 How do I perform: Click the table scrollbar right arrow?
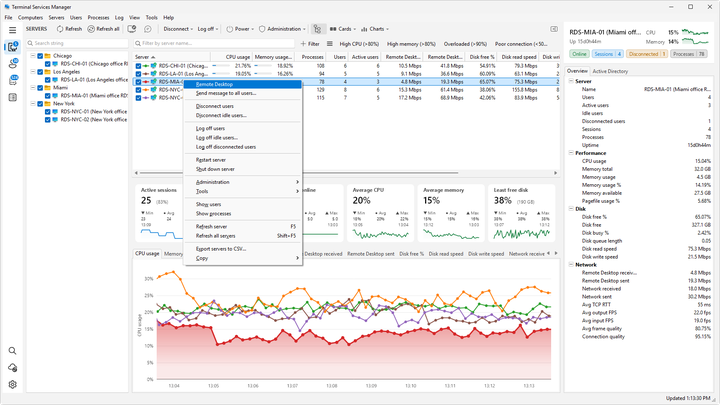pyautogui.click(x=556, y=173)
